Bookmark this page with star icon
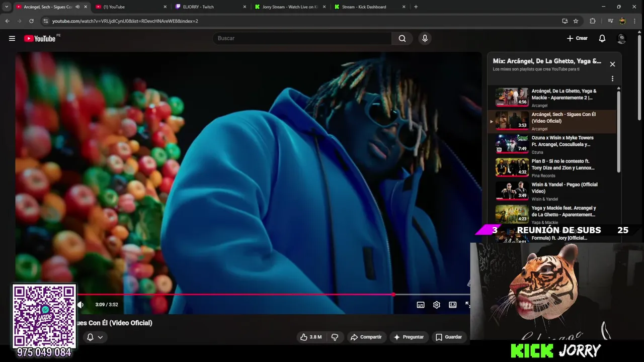The width and height of the screenshot is (644, 362). pyautogui.click(x=576, y=21)
